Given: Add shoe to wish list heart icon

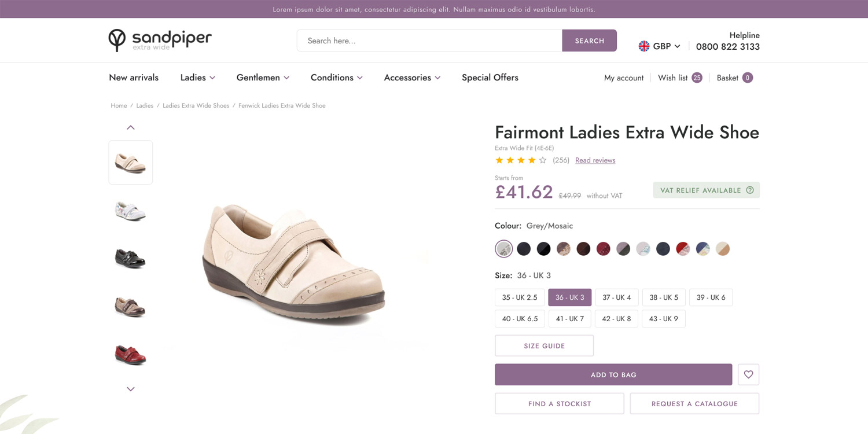Looking at the screenshot, I should [x=748, y=374].
